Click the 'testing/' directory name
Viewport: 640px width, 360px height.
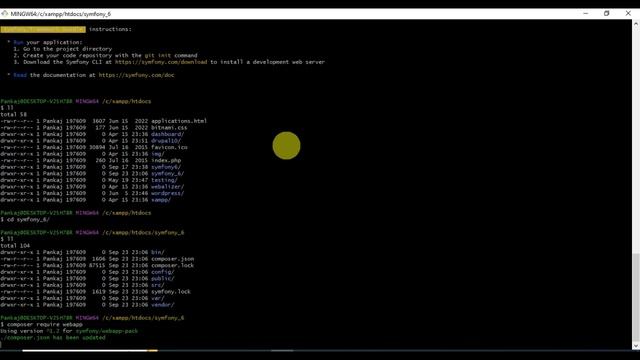pos(164,180)
